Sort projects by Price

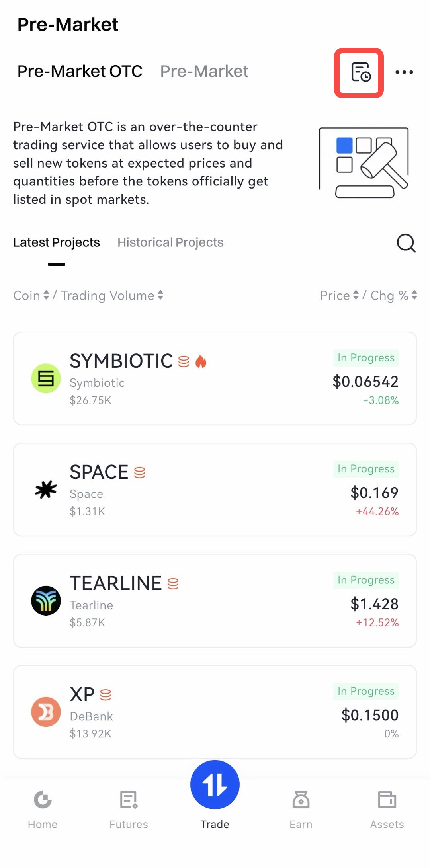pos(339,295)
